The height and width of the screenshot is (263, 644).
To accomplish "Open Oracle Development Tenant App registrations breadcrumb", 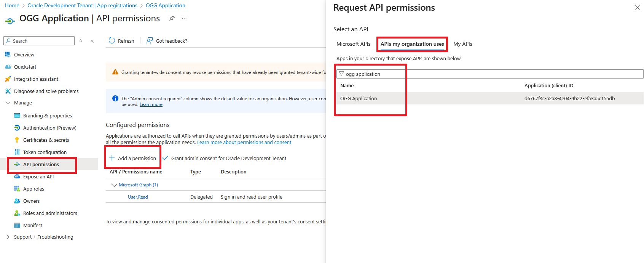I will (82, 5).
